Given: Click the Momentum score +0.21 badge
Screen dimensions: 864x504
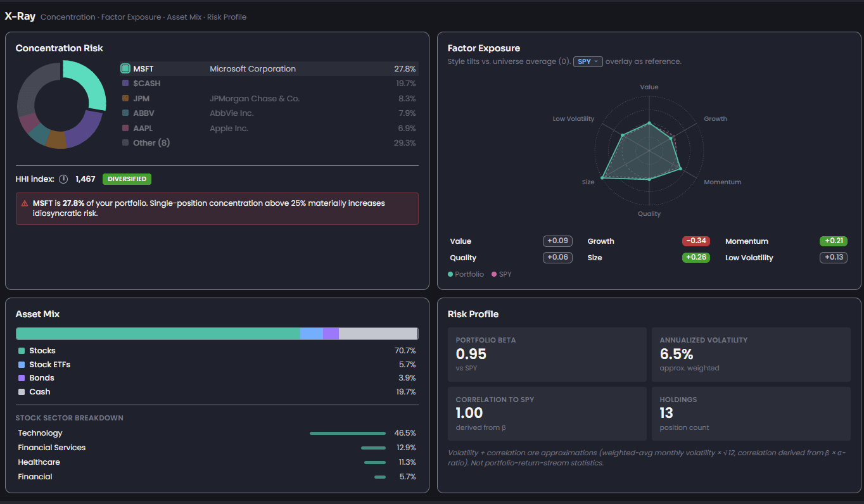Looking at the screenshot, I should [834, 241].
